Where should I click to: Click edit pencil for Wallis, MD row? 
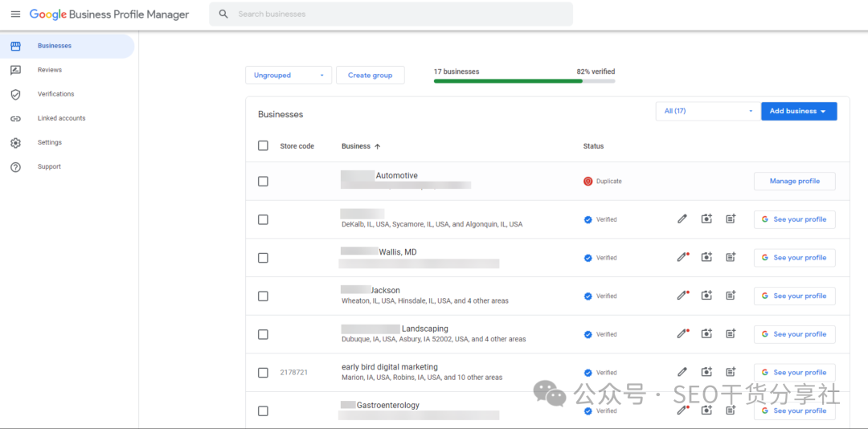click(x=682, y=257)
